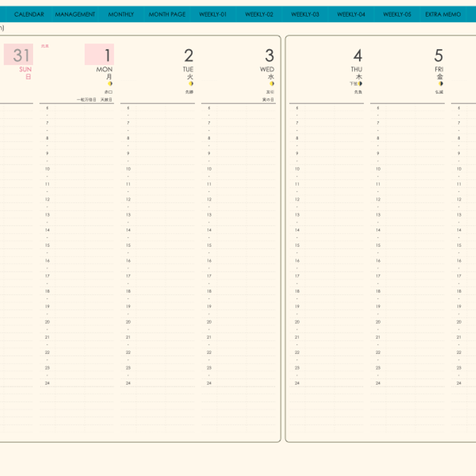Click the moon phase icon under TUE
The width and height of the screenshot is (476, 476).
[x=190, y=83]
